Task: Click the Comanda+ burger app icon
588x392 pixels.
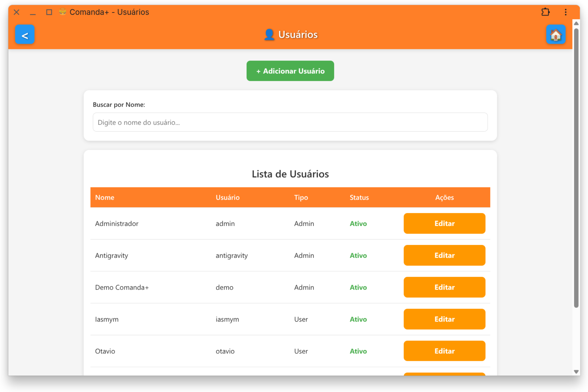Action: click(63, 12)
